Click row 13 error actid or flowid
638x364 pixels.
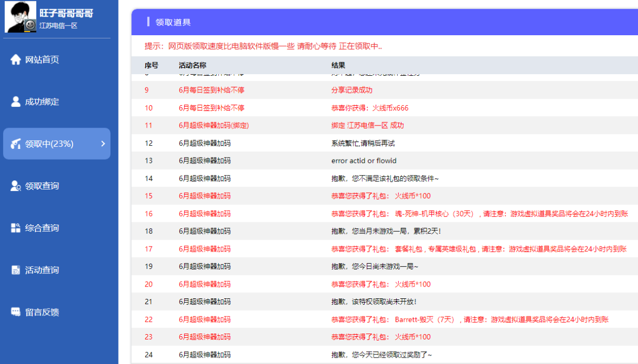click(364, 161)
